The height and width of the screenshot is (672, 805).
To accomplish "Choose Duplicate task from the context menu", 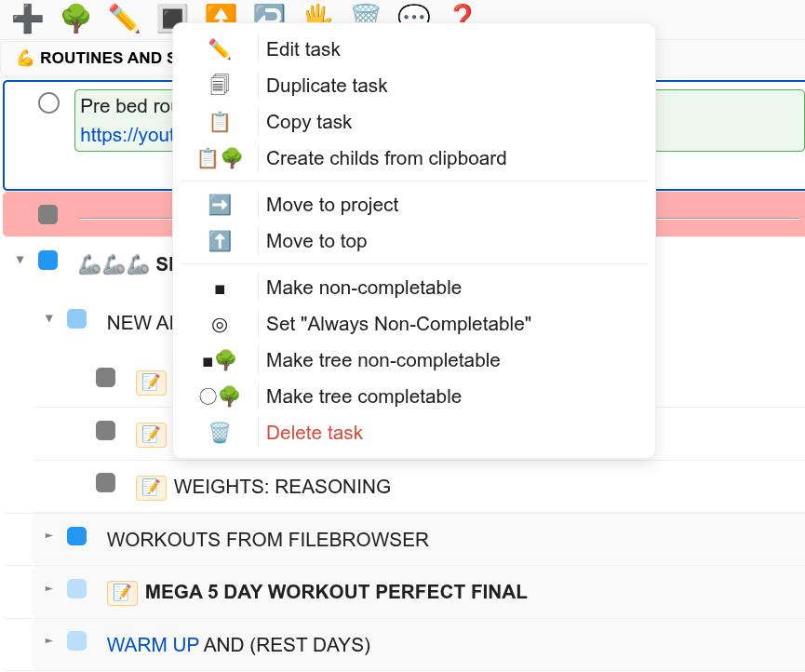I will point(326,86).
